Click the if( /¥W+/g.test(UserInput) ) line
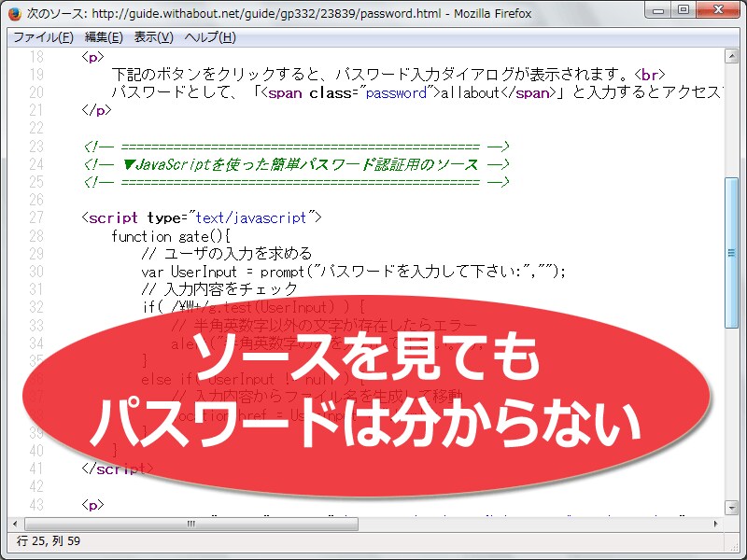This screenshot has height=560, width=747. (254, 306)
